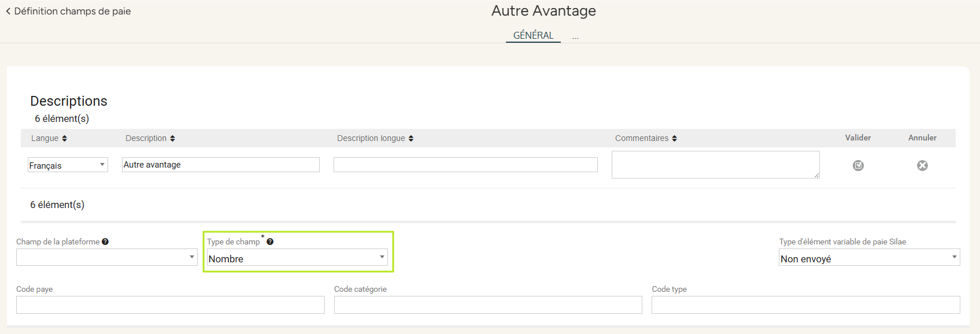Image resolution: width=980 pixels, height=334 pixels.
Task: Focus the Code catégorie input field
Action: [x=488, y=305]
